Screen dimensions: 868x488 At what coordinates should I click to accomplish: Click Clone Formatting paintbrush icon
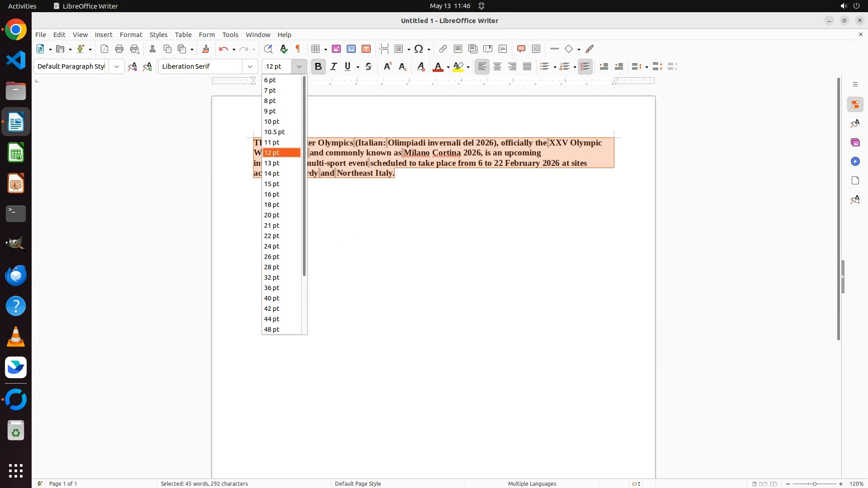(206, 49)
